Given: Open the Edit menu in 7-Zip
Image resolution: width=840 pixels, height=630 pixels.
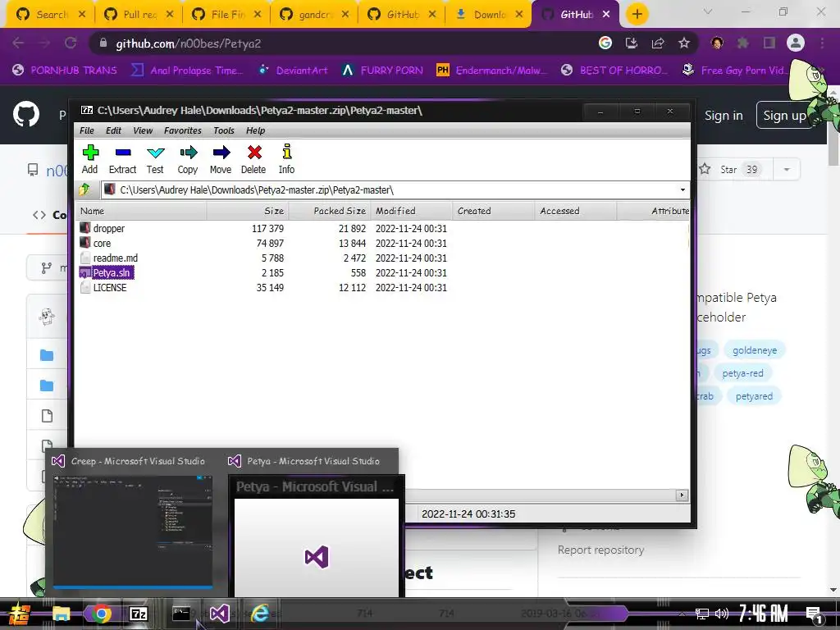Looking at the screenshot, I should [113, 130].
